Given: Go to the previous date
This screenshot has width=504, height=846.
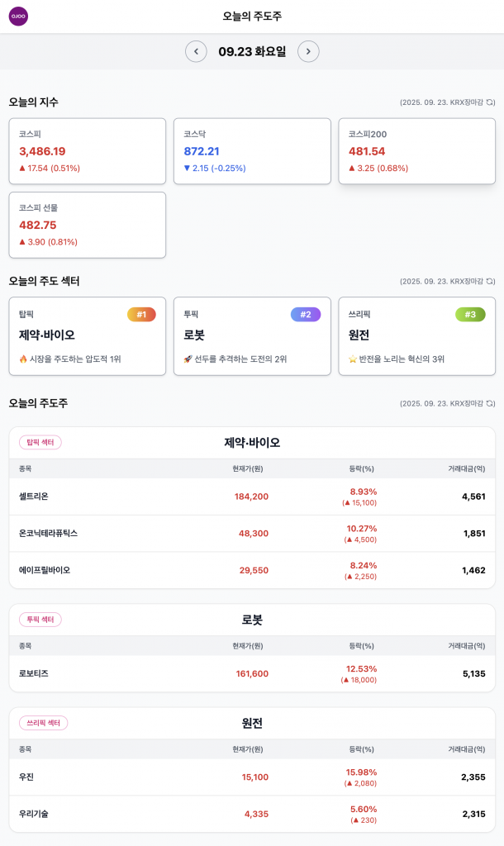Looking at the screenshot, I should click(x=196, y=51).
